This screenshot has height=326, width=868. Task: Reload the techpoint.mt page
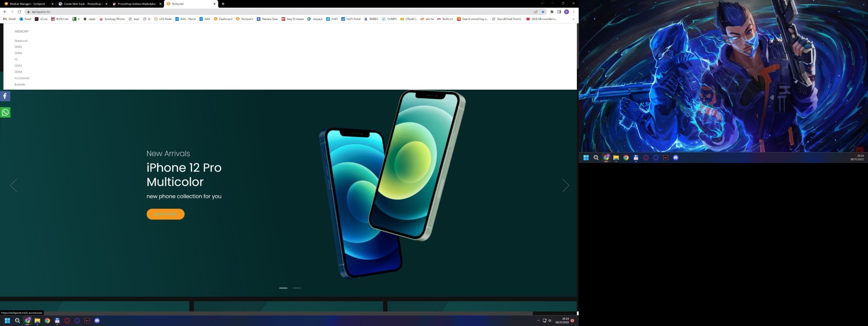click(x=19, y=12)
